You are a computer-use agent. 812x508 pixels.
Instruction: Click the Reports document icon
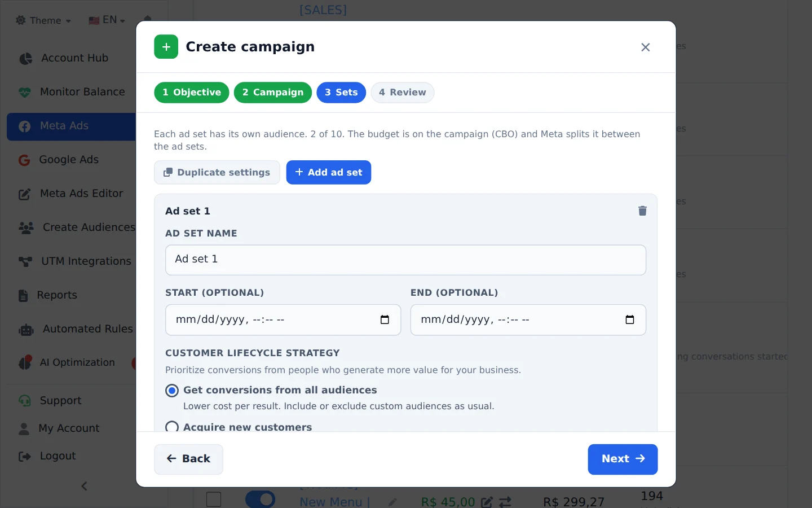point(23,295)
